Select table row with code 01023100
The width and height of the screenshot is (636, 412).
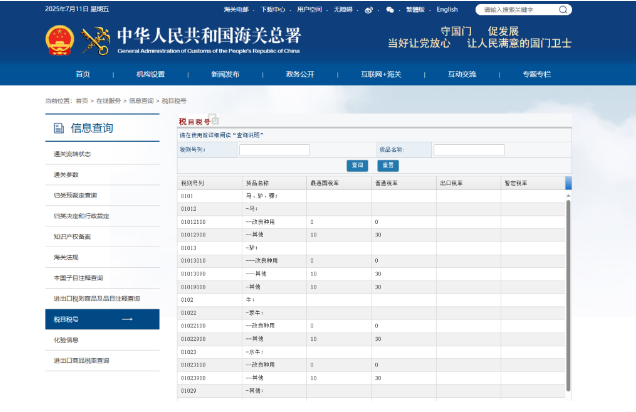(371, 365)
